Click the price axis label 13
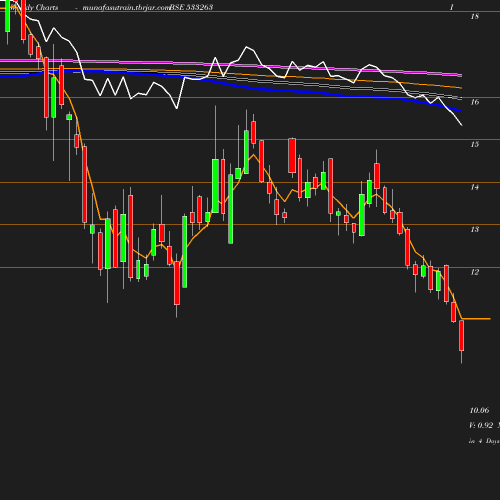The height and width of the screenshot is (500, 500). click(x=475, y=229)
